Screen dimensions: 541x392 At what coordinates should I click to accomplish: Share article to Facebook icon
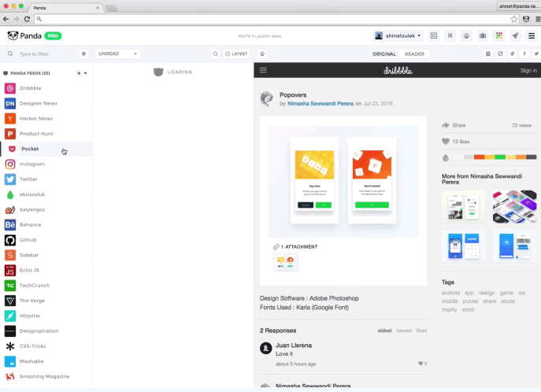click(x=524, y=54)
